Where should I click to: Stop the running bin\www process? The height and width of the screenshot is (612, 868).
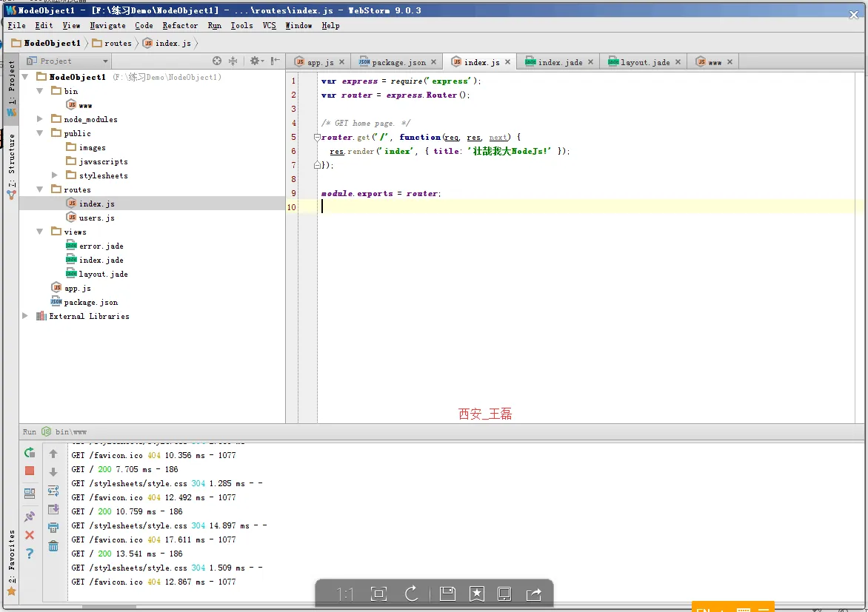pos(30,471)
